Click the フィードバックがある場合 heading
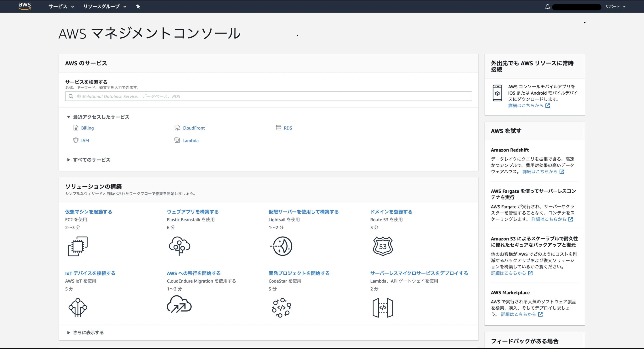644x349 pixels. tap(525, 341)
